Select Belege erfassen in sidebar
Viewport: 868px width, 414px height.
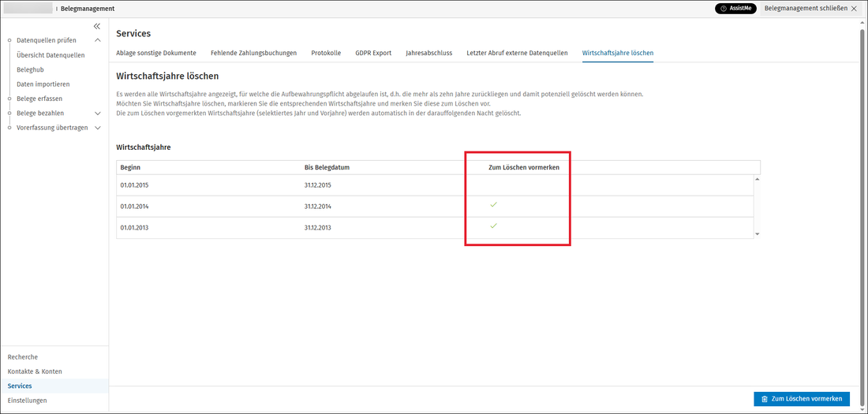point(39,99)
